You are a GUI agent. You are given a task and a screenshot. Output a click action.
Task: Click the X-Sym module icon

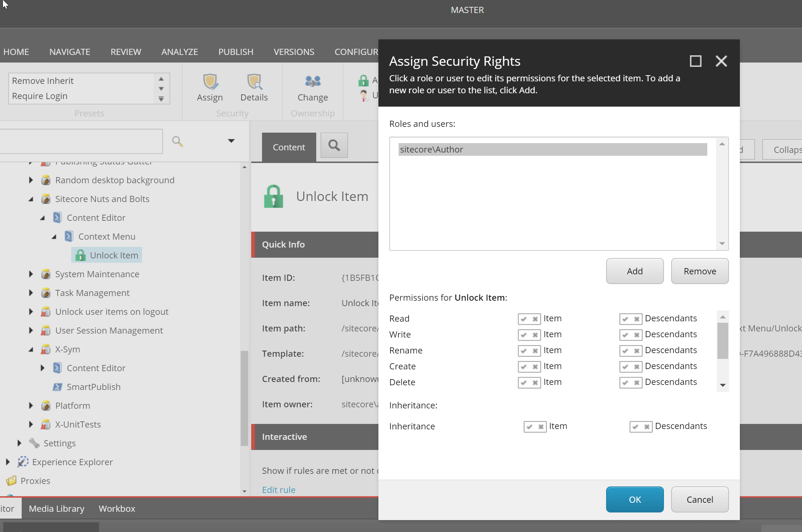point(46,349)
